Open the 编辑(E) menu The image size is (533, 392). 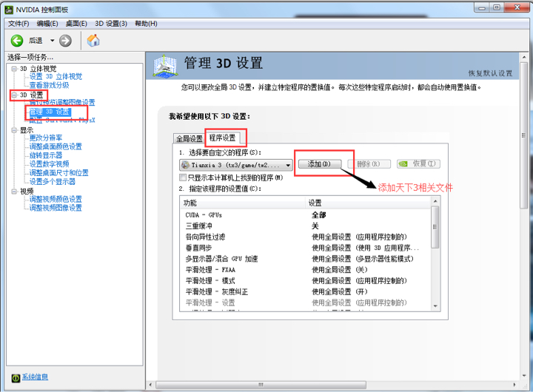(x=47, y=24)
